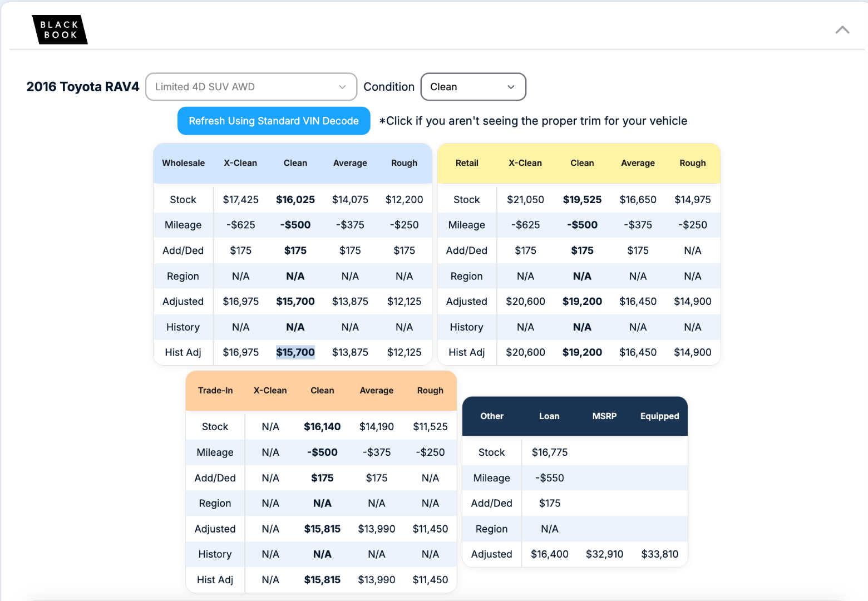868x601 pixels.
Task: Click Loan Stock value $16,775
Action: (550, 452)
